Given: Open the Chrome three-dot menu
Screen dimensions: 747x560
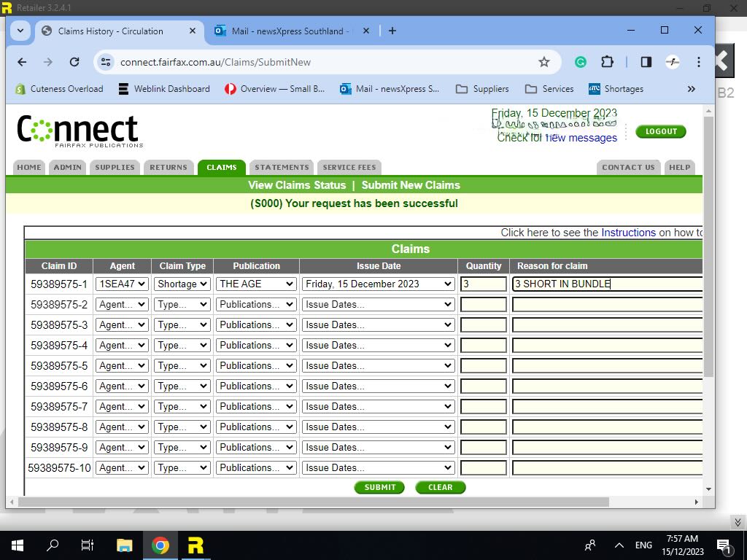Looking at the screenshot, I should pyautogui.click(x=699, y=62).
